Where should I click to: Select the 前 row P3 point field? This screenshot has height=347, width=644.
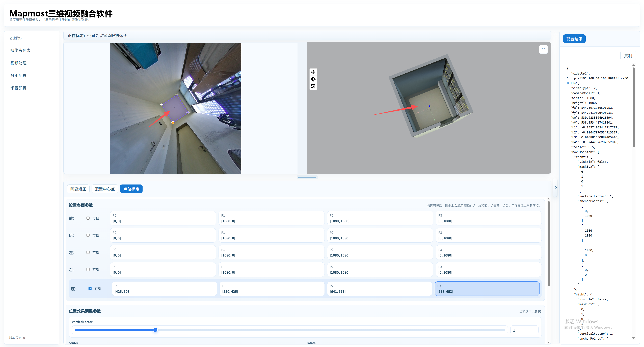(x=489, y=218)
